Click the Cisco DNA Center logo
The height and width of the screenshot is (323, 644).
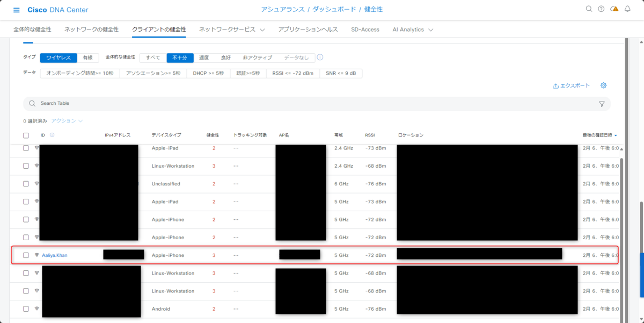pos(58,10)
